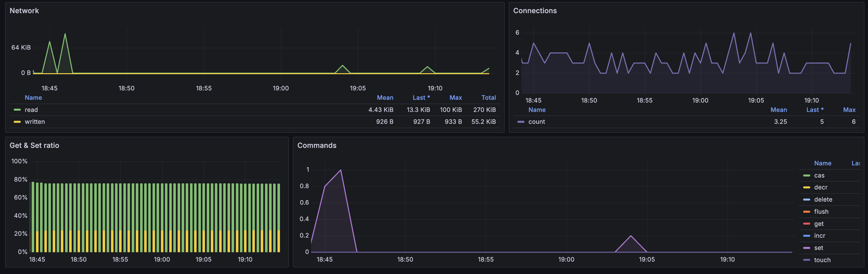Open the Network panel title menu

point(24,11)
